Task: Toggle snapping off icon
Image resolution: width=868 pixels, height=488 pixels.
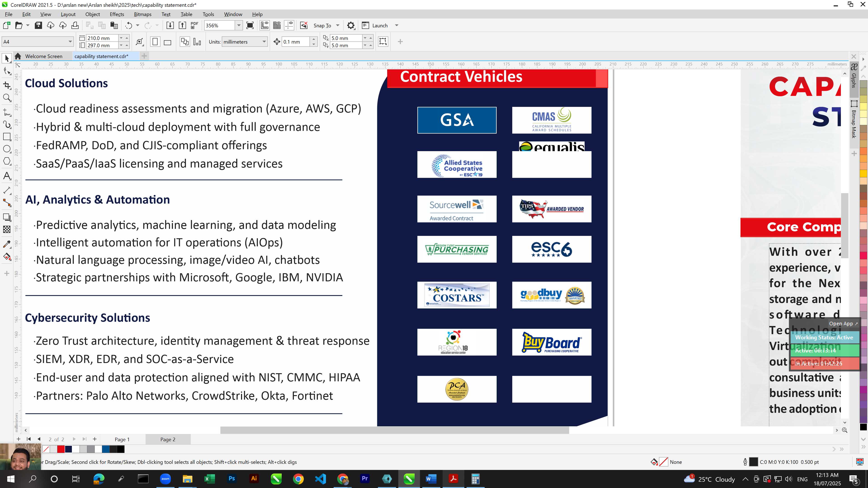Action: (x=304, y=25)
